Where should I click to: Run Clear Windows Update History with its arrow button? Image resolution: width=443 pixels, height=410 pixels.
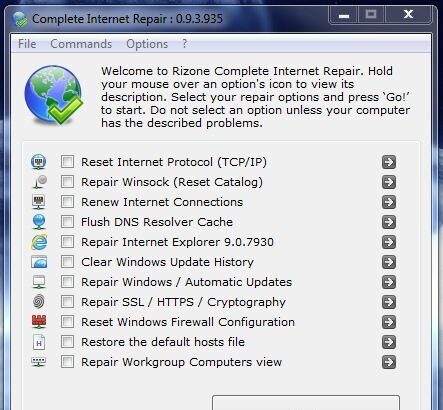tap(389, 262)
